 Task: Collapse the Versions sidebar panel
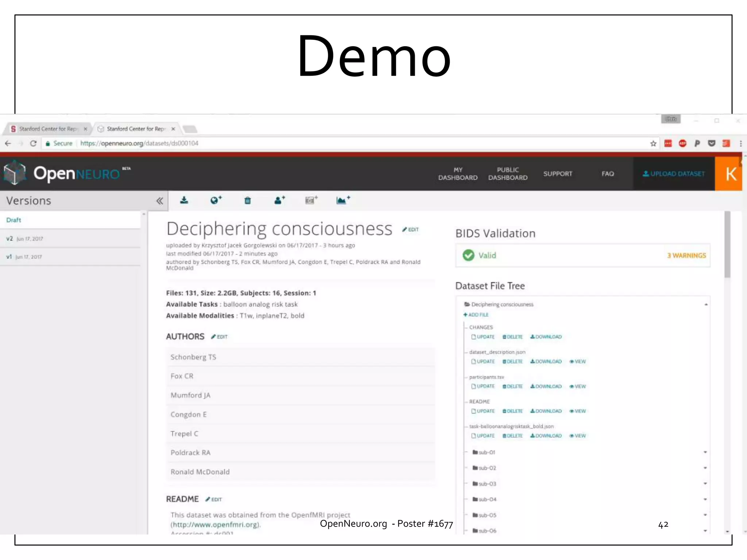coord(159,201)
